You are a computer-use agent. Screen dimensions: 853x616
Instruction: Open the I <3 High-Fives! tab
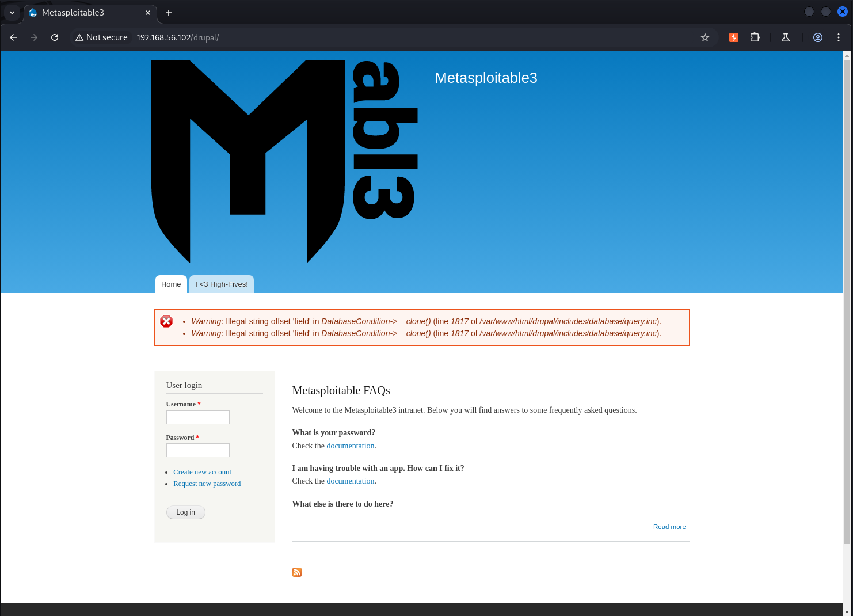pos(222,284)
